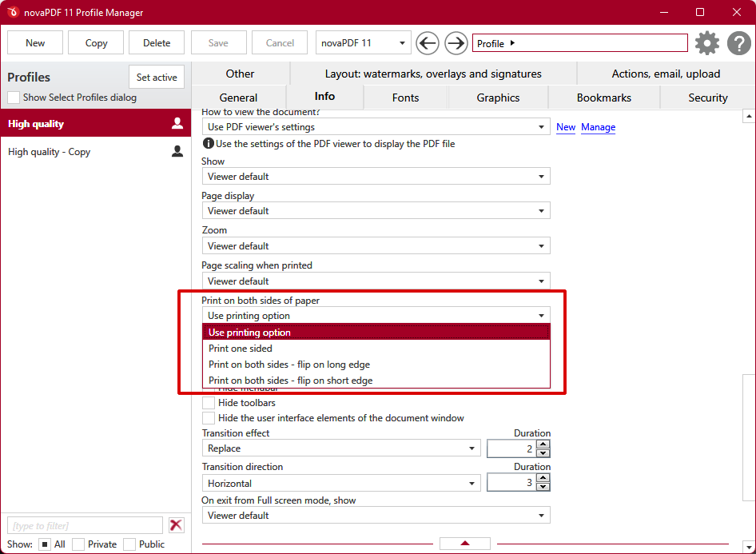Select the High quality - Copy profile
This screenshot has width=756, height=554.
(95, 151)
